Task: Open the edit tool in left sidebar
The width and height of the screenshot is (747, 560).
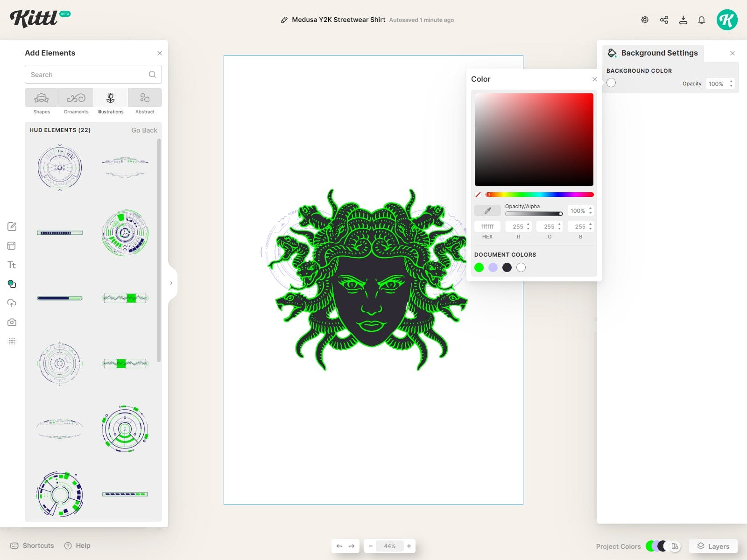Action: 12,226
